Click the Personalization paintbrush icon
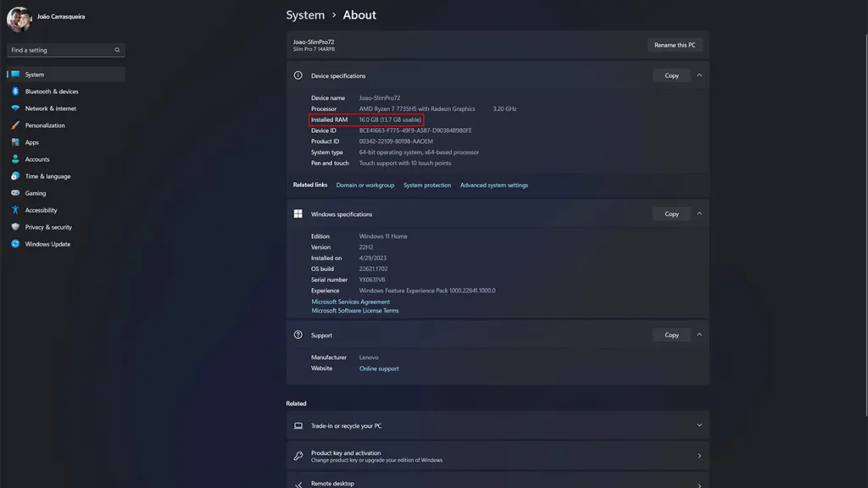Image resolution: width=868 pixels, height=488 pixels. point(15,125)
